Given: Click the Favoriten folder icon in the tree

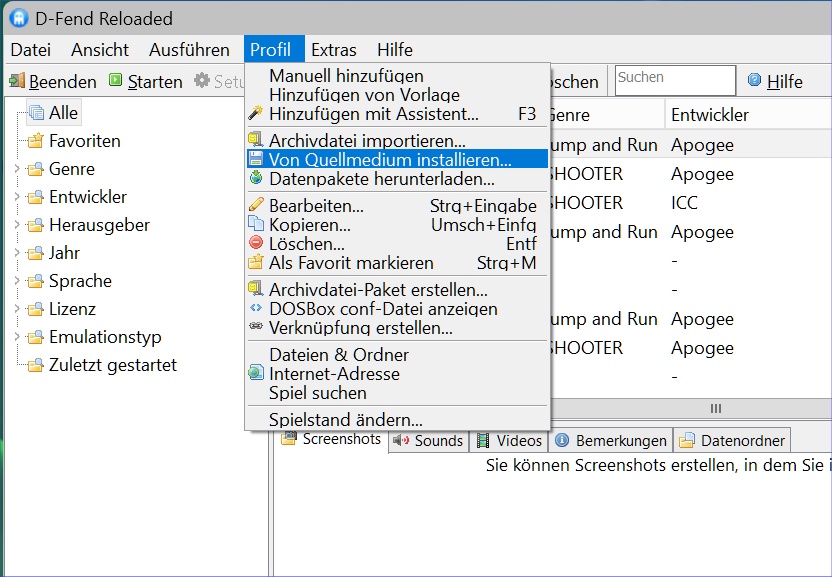Looking at the screenshot, I should [36, 141].
